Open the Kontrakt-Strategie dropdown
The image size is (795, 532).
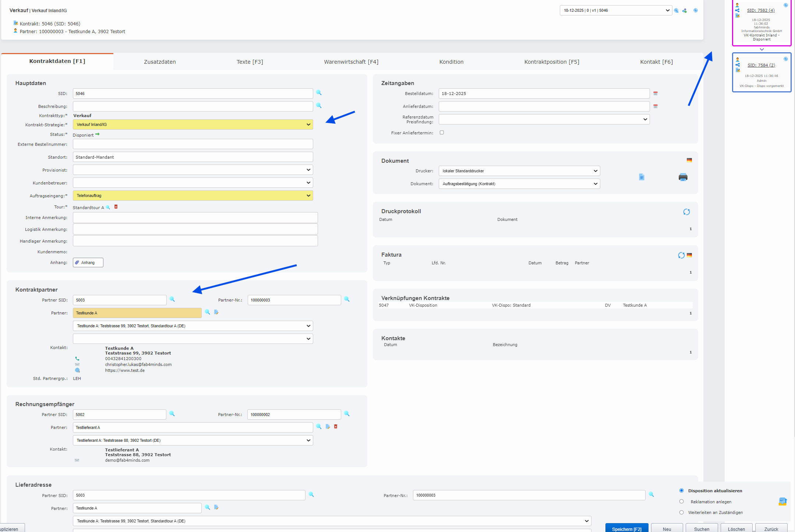193,124
